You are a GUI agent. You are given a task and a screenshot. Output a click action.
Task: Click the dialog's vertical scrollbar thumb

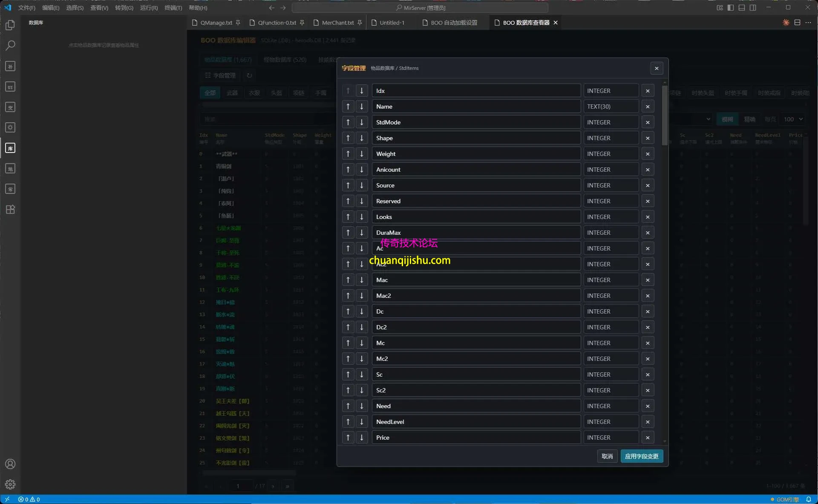tap(665, 115)
